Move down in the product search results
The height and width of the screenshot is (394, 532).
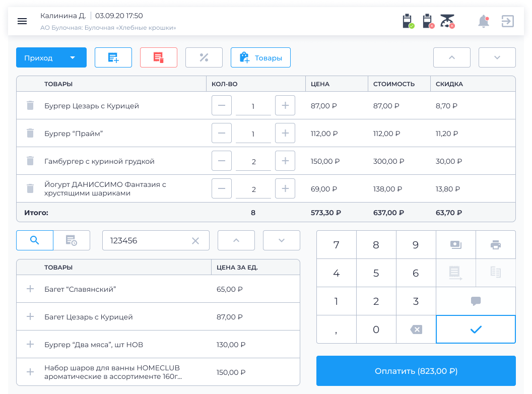coord(281,240)
